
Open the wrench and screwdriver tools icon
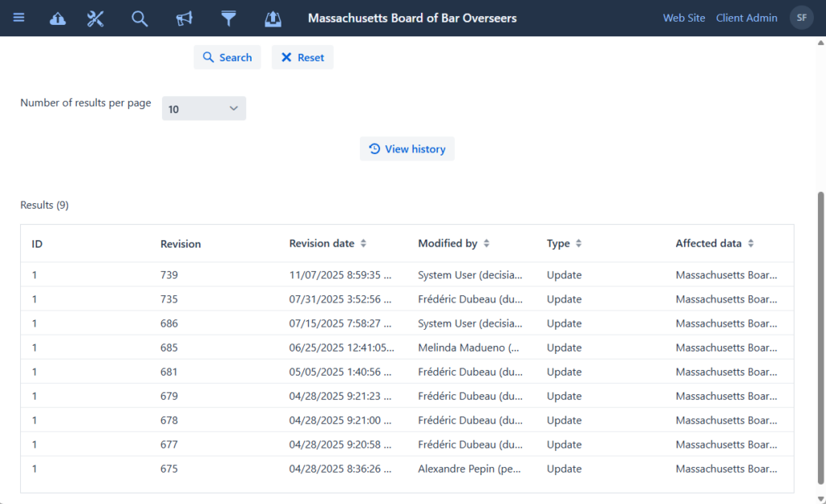tap(96, 18)
